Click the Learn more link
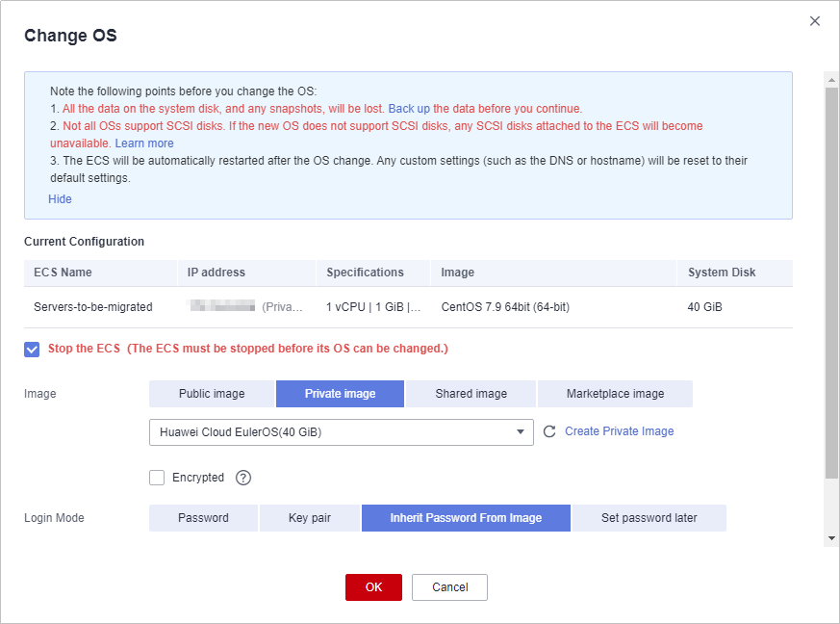 pos(144,143)
